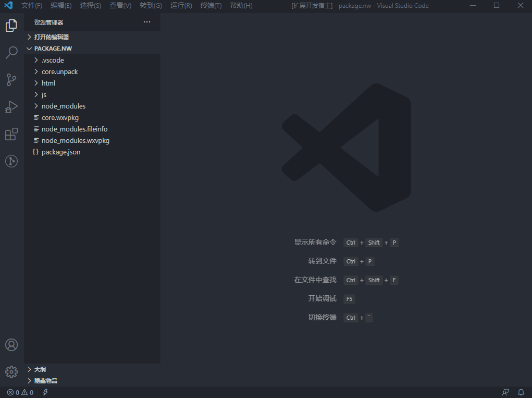Click the lightning icon in the status bar
The width and height of the screenshot is (532, 398).
(45, 392)
